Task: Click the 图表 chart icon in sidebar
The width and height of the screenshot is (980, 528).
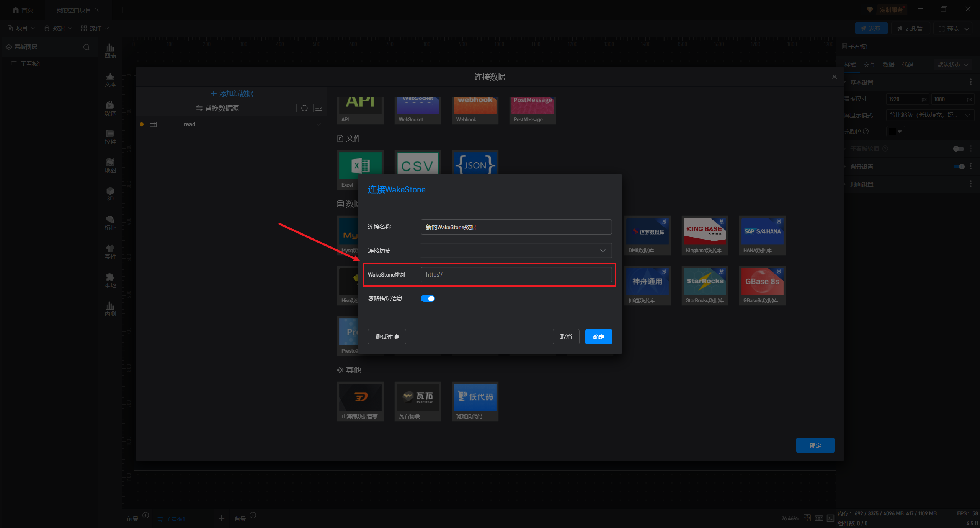Action: [110, 51]
